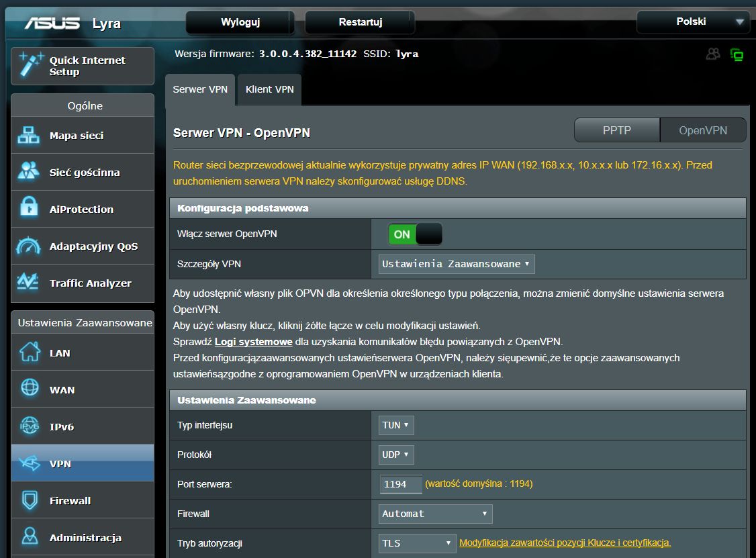The height and width of the screenshot is (558, 756).
Task: Click the Serwer VPN - OpenVPN heading
Action: pyautogui.click(x=242, y=133)
